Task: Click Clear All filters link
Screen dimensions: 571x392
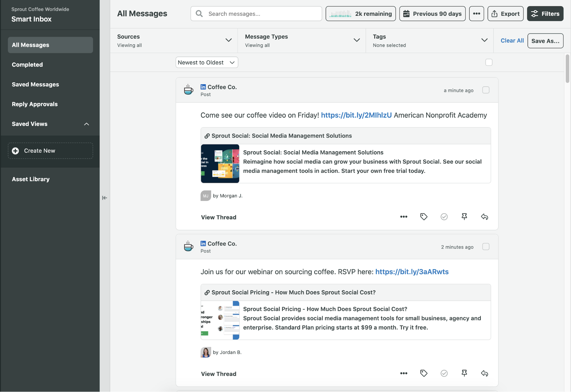Action: [512, 41]
